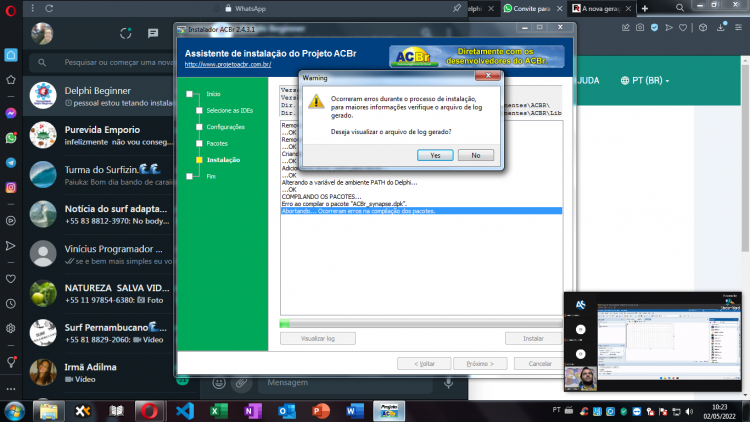This screenshot has width=750, height=422.
Task: Close the Warning dialog
Action: pos(488,76)
